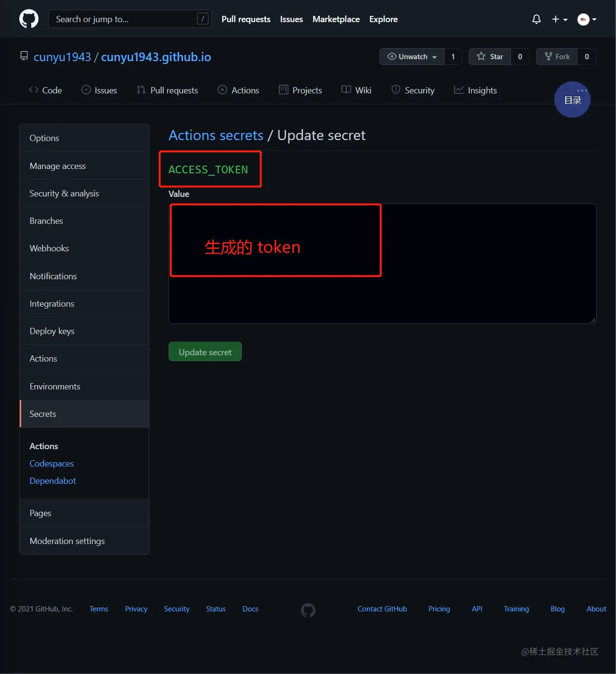Open the cunyu1943 owner link
The image size is (616, 674).
[x=63, y=57]
